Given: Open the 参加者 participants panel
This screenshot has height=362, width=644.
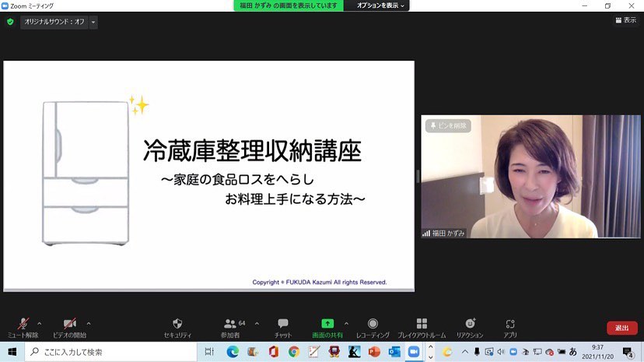Looking at the screenshot, I should coord(230,324).
